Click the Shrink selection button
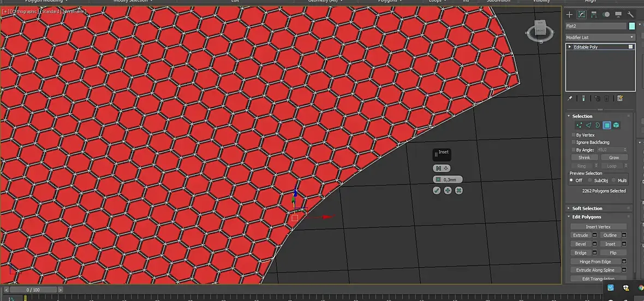The image size is (644, 301). [584, 158]
